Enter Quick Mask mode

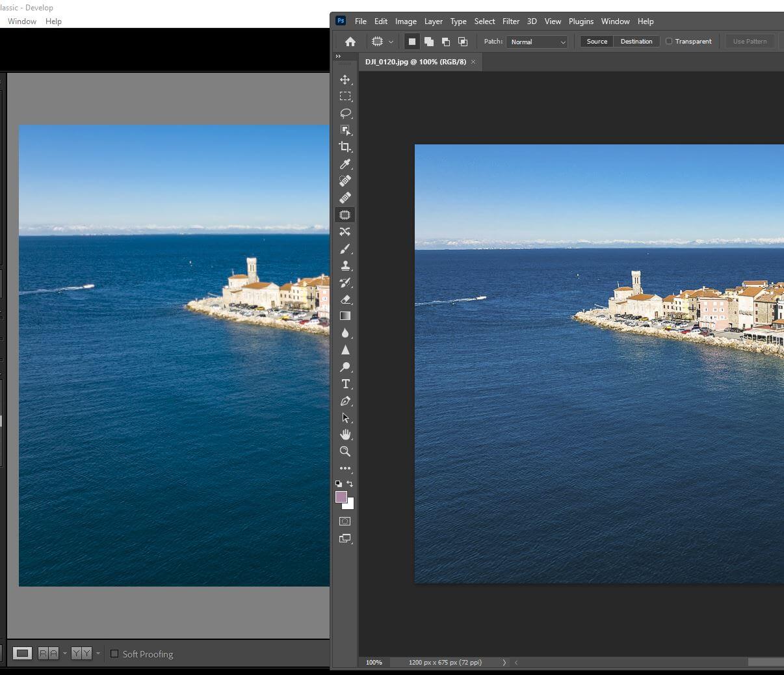point(345,521)
